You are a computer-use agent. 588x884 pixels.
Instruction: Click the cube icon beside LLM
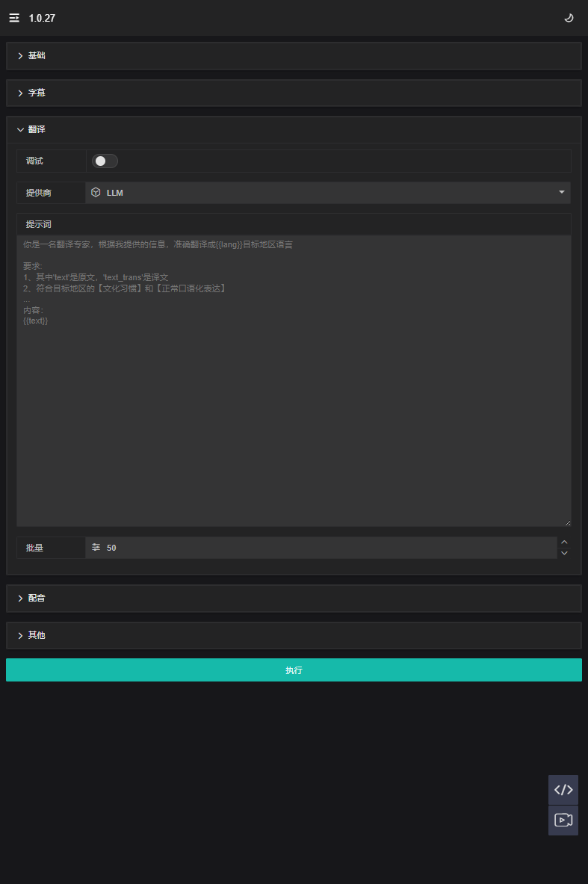pyautogui.click(x=96, y=193)
